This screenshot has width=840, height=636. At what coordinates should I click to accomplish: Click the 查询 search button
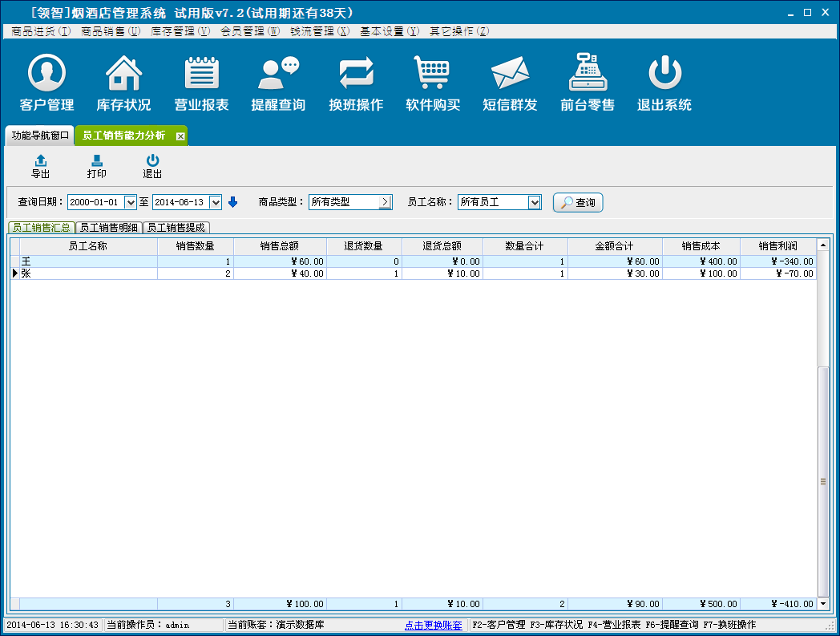578,203
